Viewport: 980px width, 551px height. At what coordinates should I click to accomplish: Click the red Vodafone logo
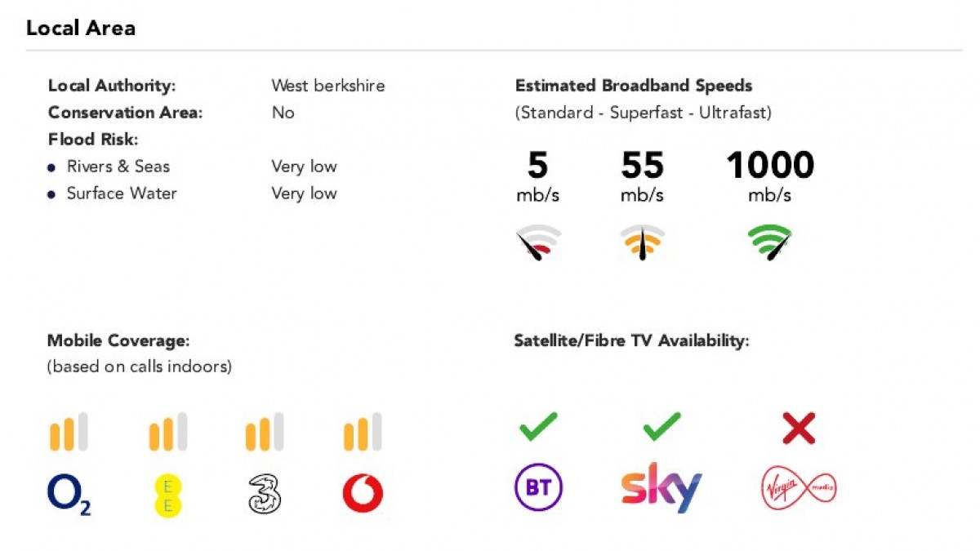pyautogui.click(x=363, y=494)
